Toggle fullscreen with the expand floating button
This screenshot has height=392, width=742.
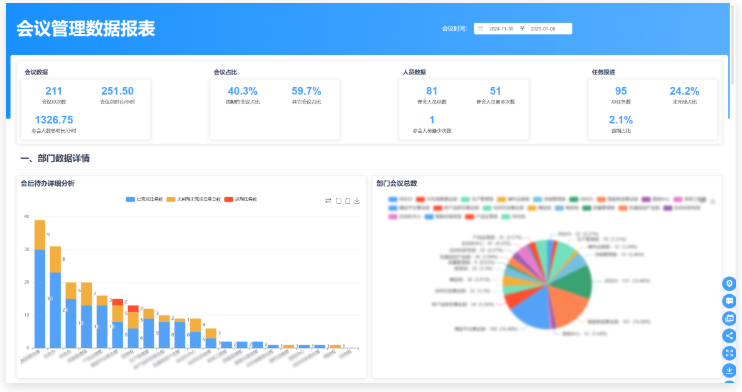click(729, 353)
